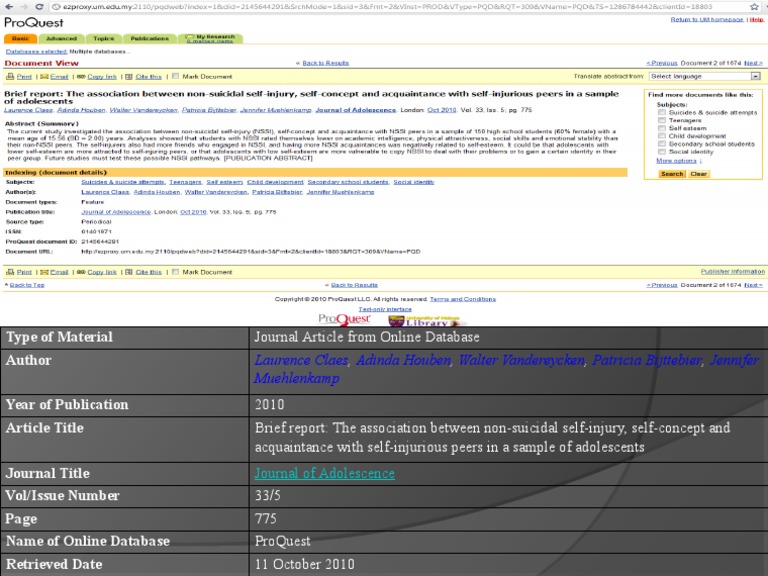Bookmark the page with the star icon

(755, 6)
